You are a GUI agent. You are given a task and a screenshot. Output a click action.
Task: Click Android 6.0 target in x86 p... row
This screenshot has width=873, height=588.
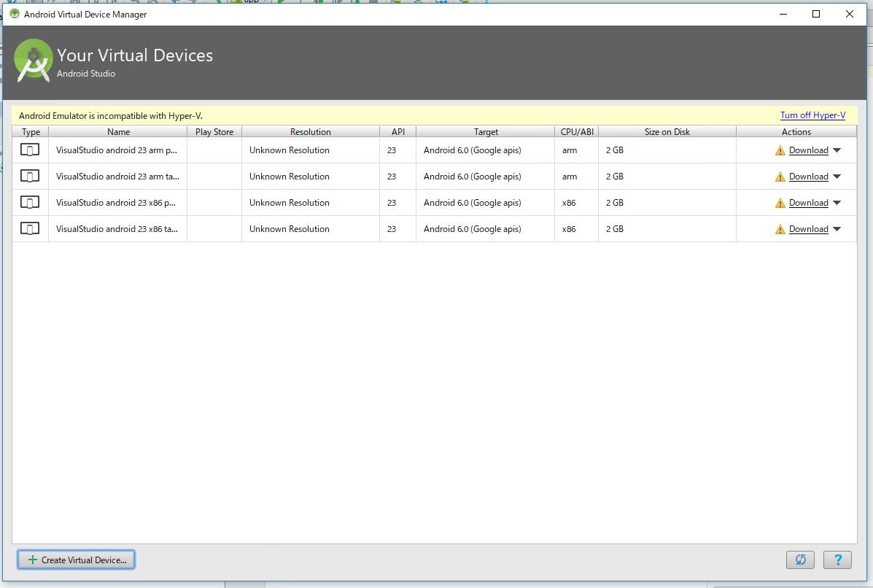[472, 203]
